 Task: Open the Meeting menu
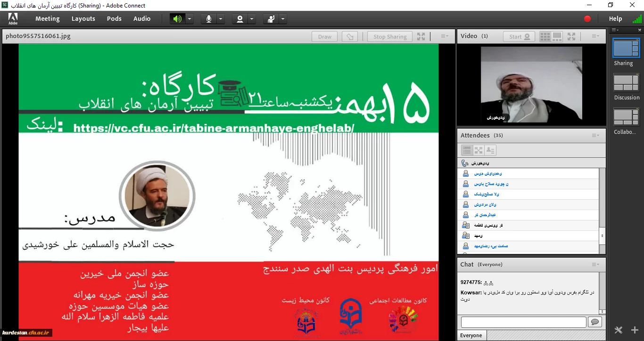pyautogui.click(x=47, y=19)
